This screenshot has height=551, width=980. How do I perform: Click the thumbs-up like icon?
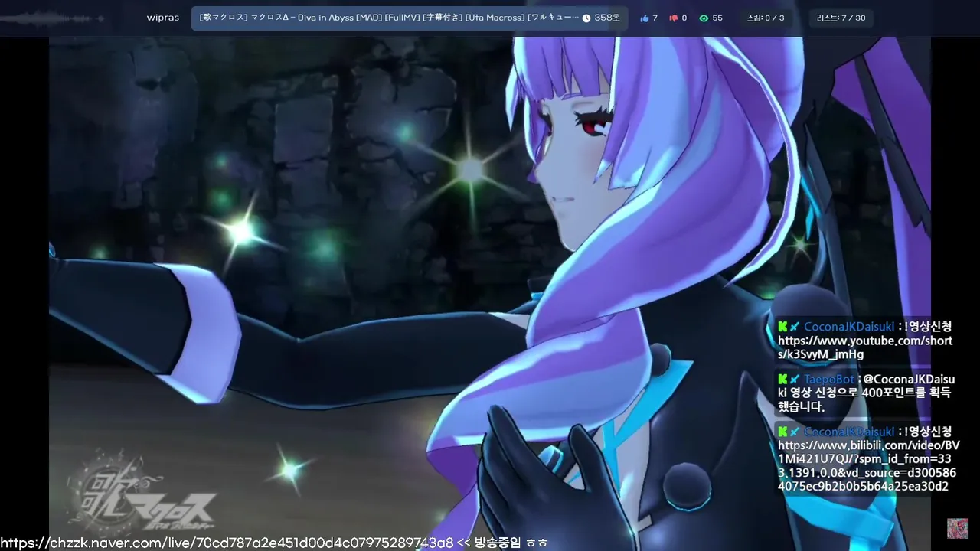coord(644,18)
